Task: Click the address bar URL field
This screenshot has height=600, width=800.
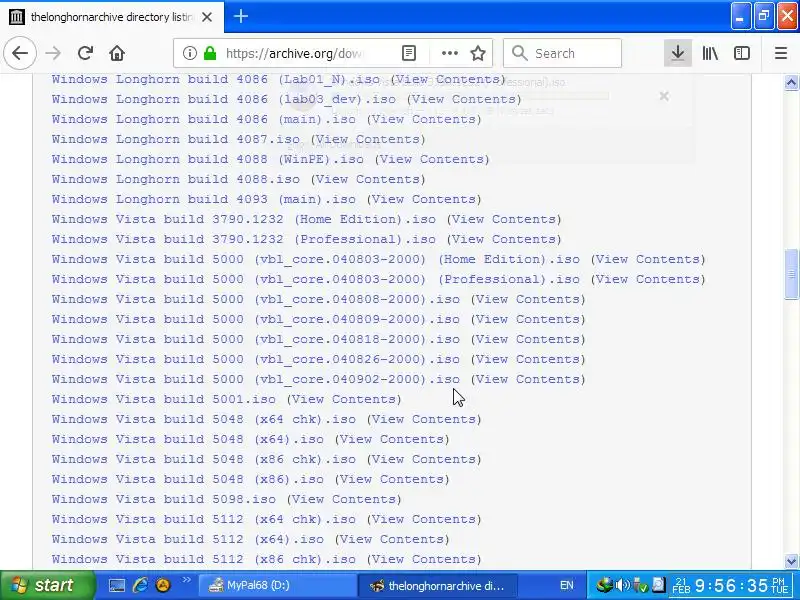Action: (293, 53)
